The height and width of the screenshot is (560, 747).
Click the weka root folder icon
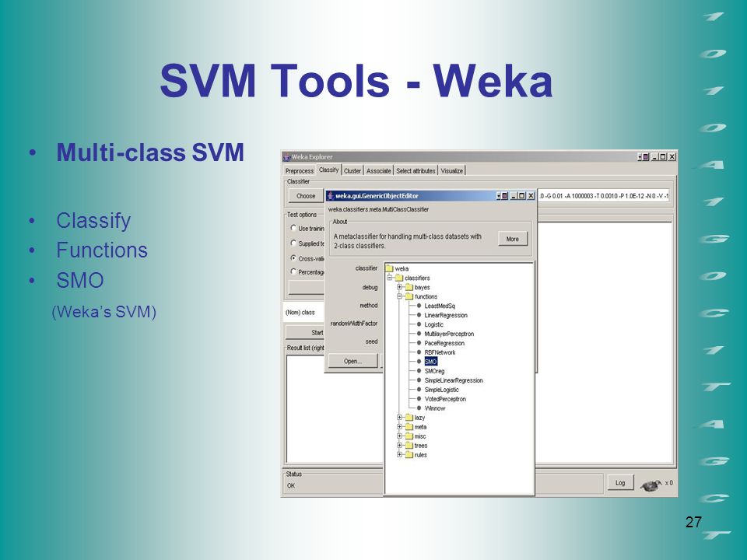[x=390, y=268]
